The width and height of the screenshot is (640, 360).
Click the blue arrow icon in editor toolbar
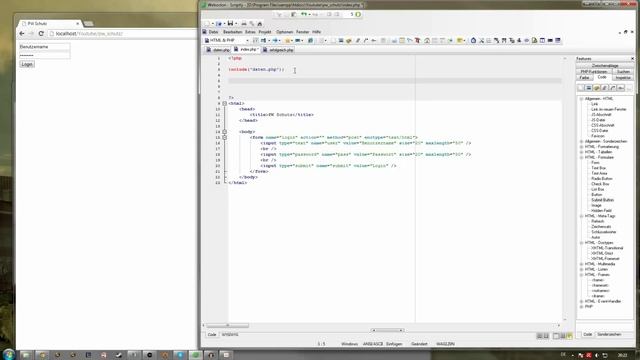(275, 40)
